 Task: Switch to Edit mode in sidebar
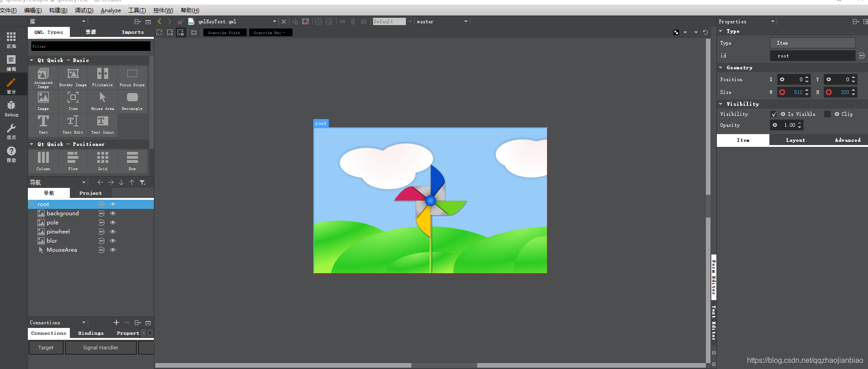pos(11,63)
